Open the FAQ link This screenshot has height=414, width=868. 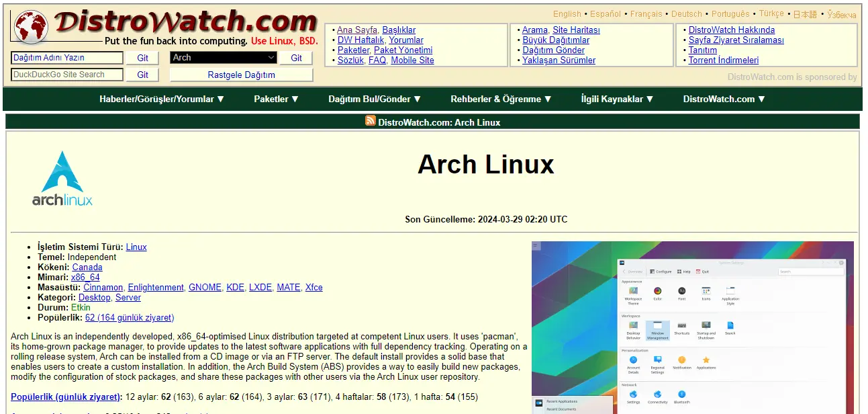pos(378,60)
